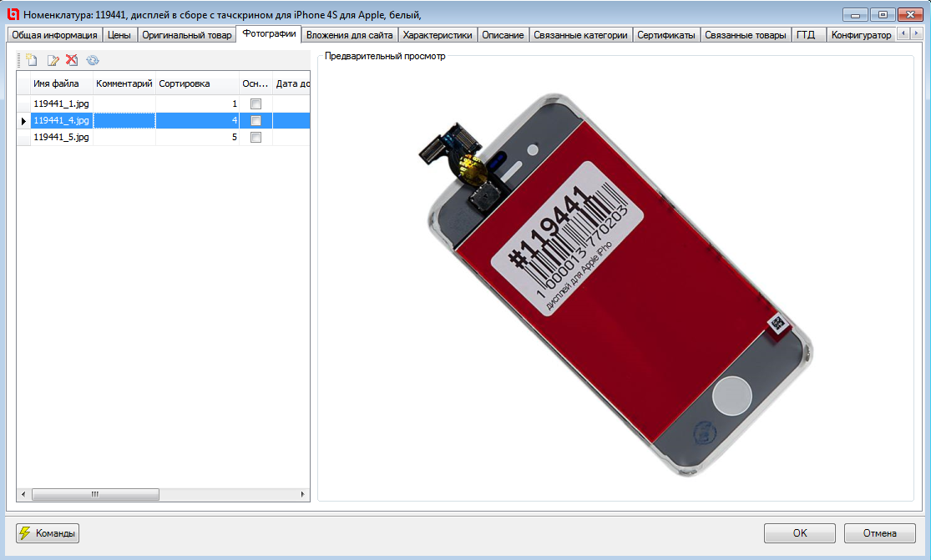This screenshot has height=560, width=931.
Task: Refresh the photo list
Action: (93, 60)
